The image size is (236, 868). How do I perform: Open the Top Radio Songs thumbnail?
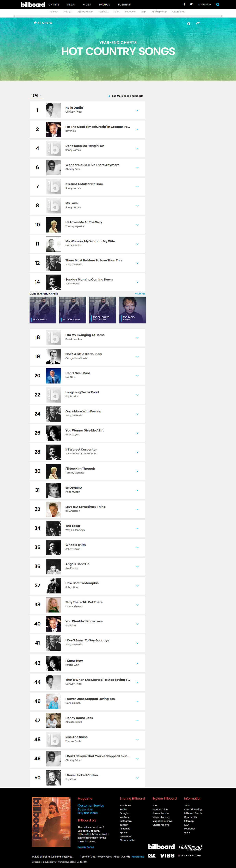133,310
